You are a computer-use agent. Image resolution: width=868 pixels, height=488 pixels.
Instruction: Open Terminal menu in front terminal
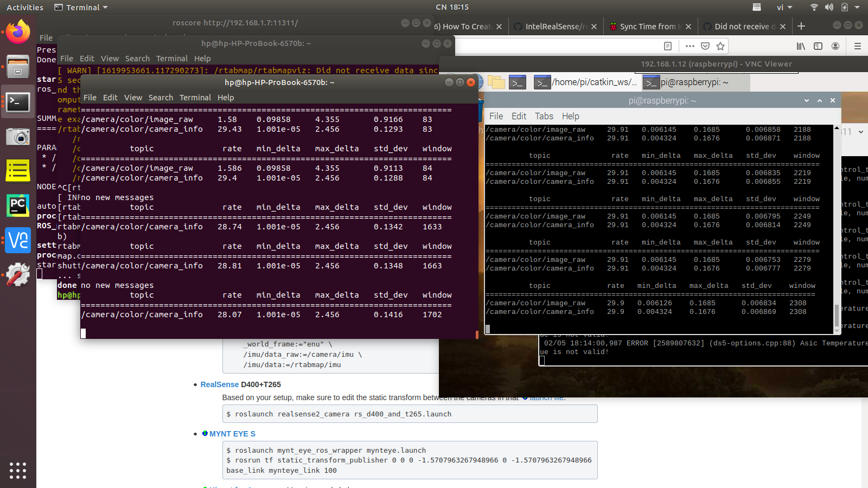click(x=195, y=98)
